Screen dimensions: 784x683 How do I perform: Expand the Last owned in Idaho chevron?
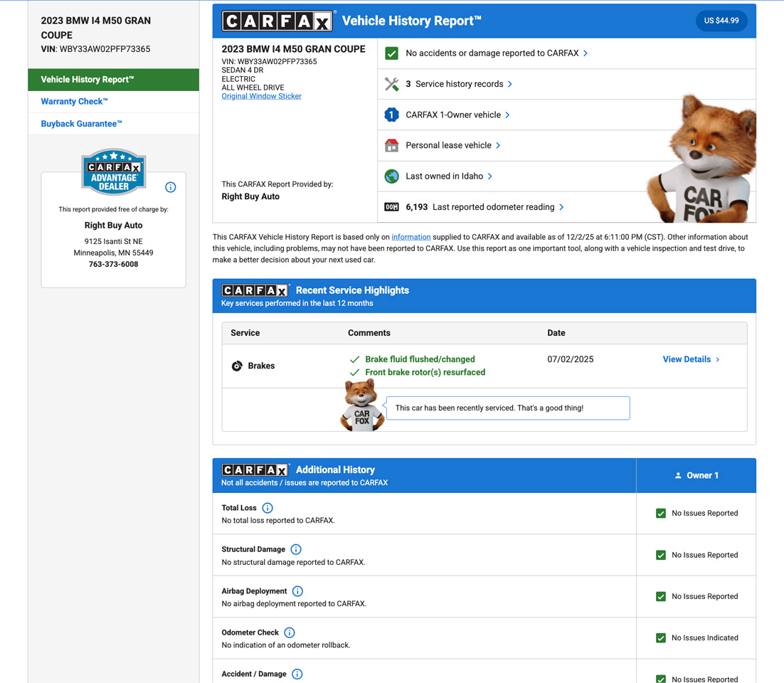click(x=490, y=176)
